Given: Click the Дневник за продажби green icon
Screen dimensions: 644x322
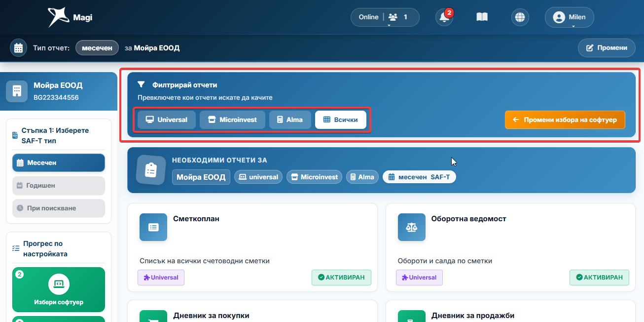Looking at the screenshot, I should 412,316.
